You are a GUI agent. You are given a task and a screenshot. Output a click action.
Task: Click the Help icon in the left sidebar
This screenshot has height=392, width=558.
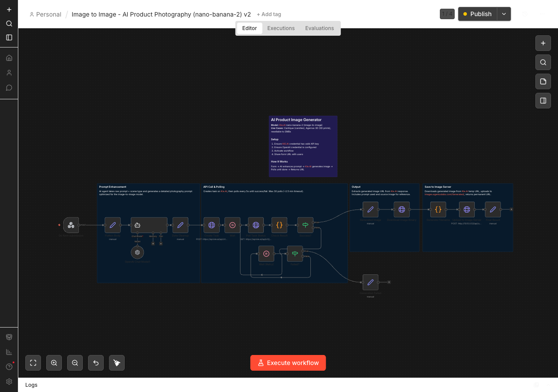tap(9, 367)
